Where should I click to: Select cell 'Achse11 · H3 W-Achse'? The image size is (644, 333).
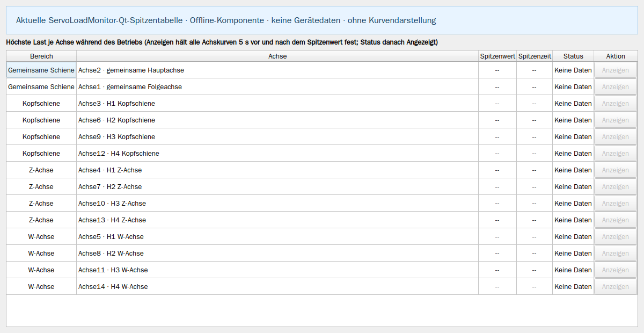click(277, 270)
